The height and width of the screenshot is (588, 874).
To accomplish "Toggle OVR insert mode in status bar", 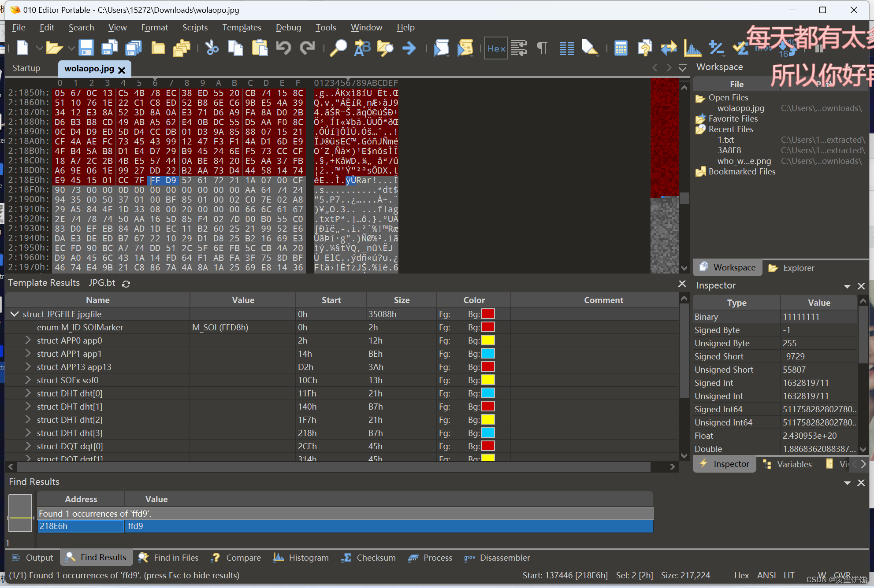I will (842, 575).
